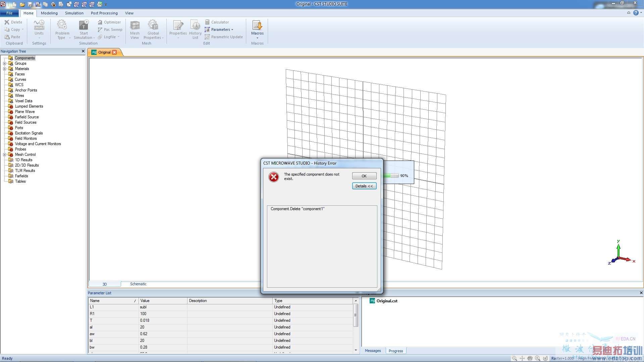Expand the Materials tree node

click(5, 69)
